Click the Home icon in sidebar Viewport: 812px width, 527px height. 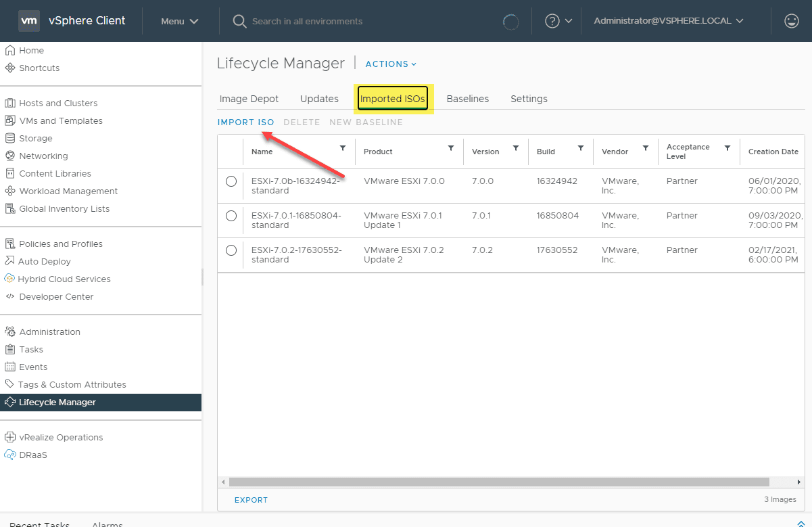pos(10,50)
